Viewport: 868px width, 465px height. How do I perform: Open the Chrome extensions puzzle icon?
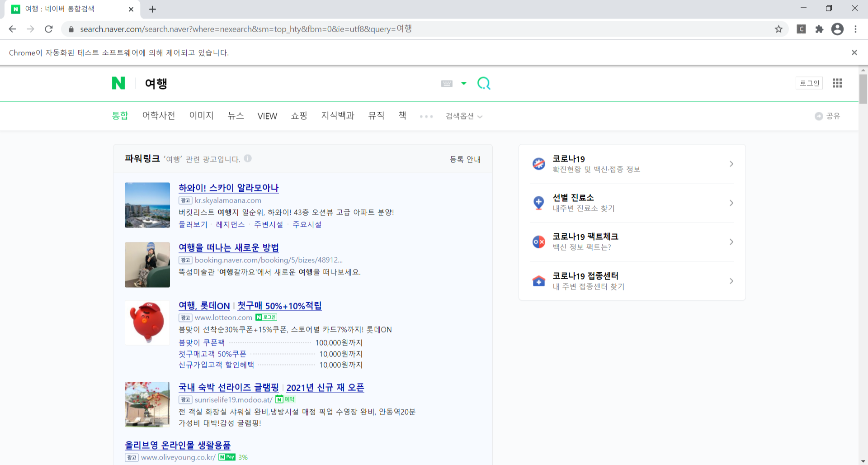[819, 29]
